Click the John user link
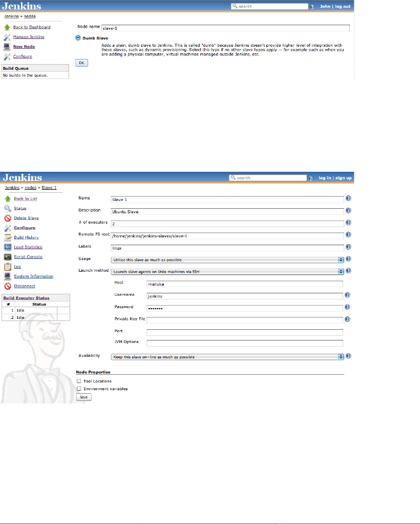Screen dimensions: 420x524 pos(325,6)
